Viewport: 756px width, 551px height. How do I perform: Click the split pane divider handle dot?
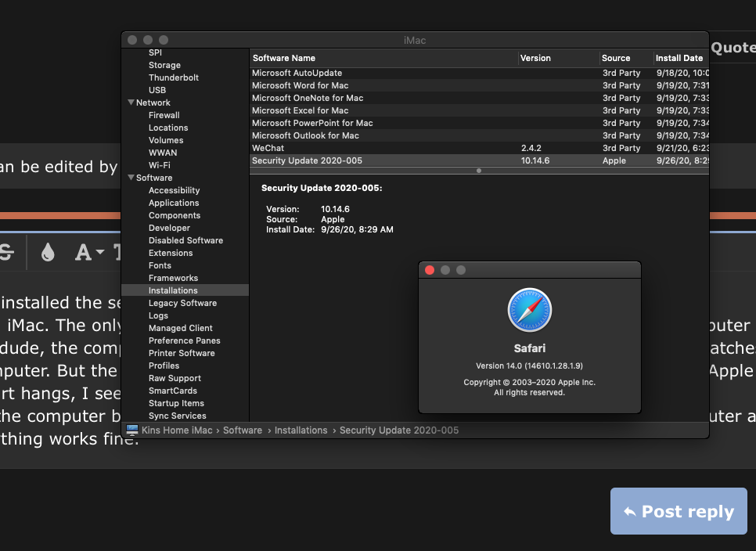pos(479,171)
